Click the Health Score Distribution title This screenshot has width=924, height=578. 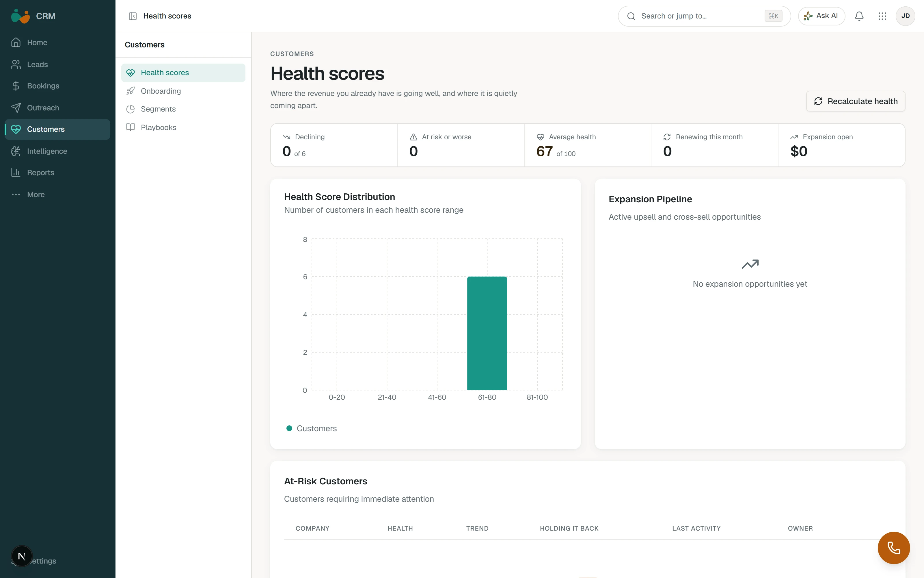point(340,197)
